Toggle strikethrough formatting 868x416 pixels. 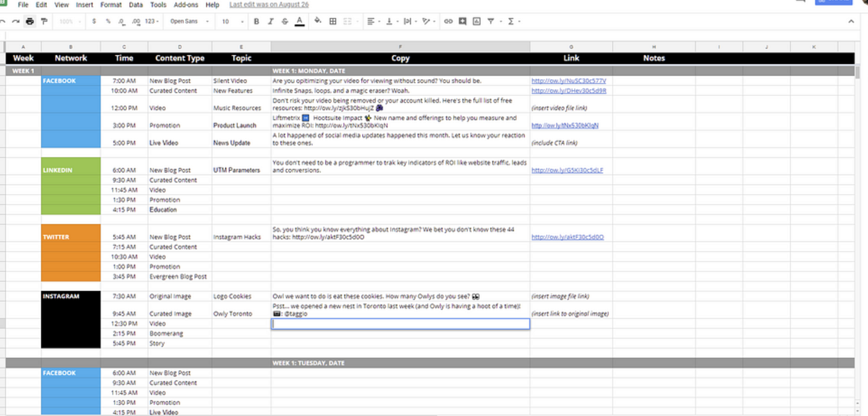coord(285,21)
